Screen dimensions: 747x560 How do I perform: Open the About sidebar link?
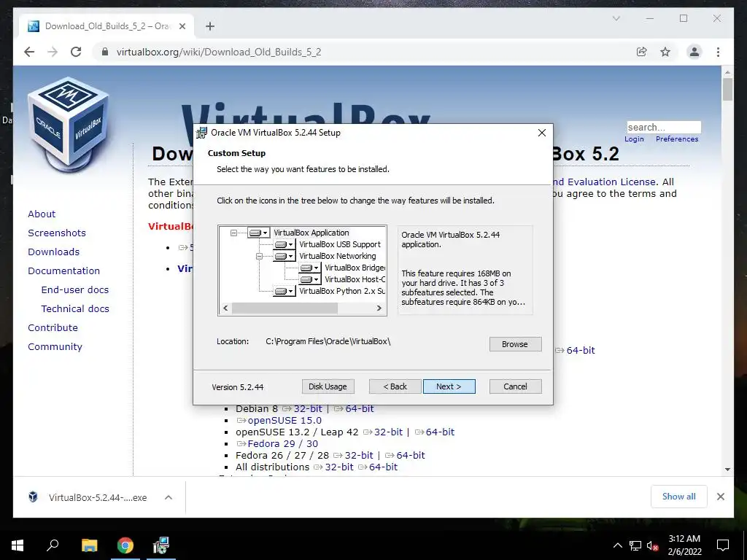pyautogui.click(x=42, y=214)
